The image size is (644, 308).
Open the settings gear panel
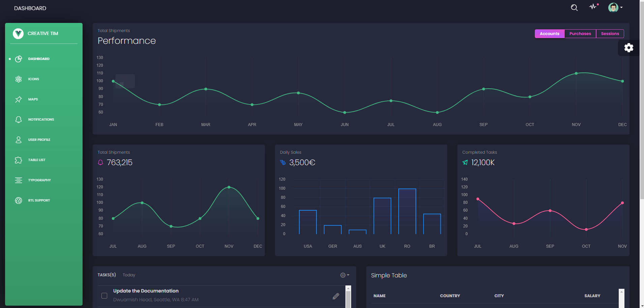[x=629, y=48]
